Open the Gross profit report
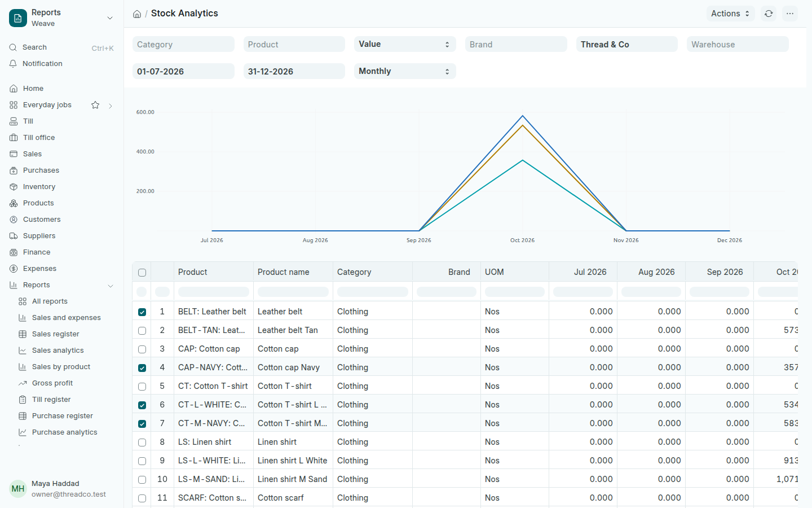Screen dimensions: 812x508 [67, 383]
